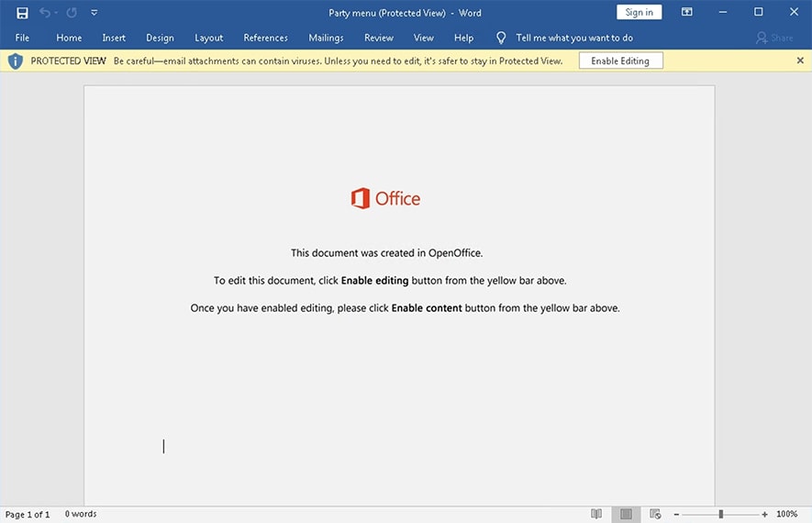Click the Protected View shield icon
812x523 pixels.
tap(16, 61)
